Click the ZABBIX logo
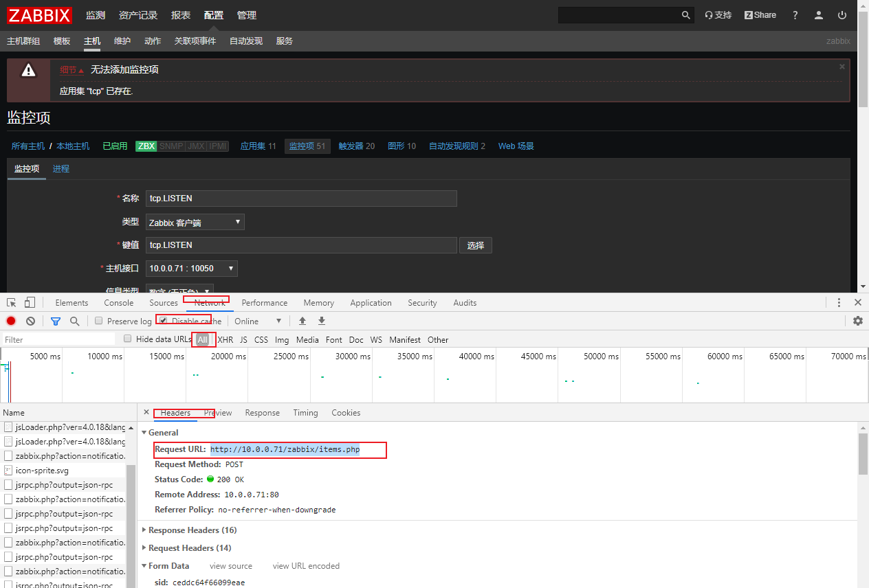 coord(40,15)
